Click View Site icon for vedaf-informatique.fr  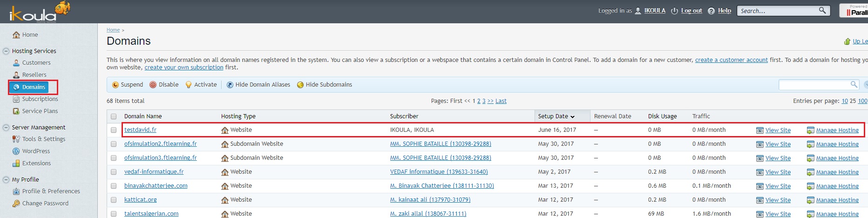tap(760, 172)
